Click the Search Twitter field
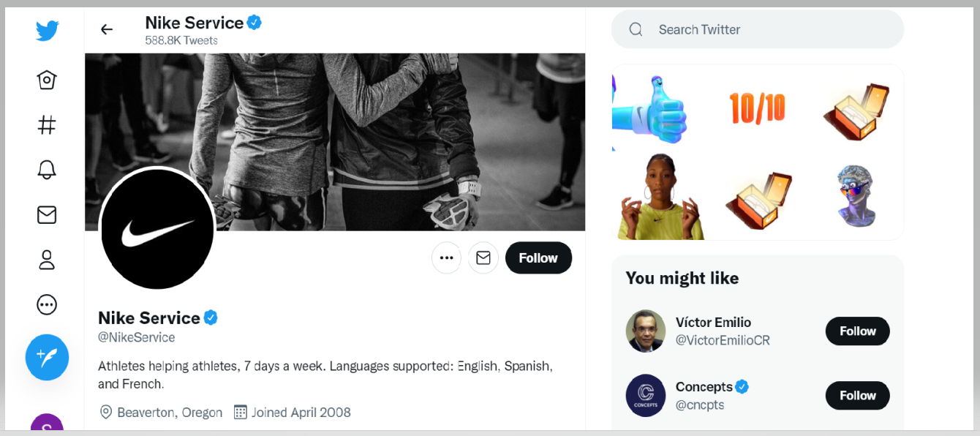 point(758,29)
